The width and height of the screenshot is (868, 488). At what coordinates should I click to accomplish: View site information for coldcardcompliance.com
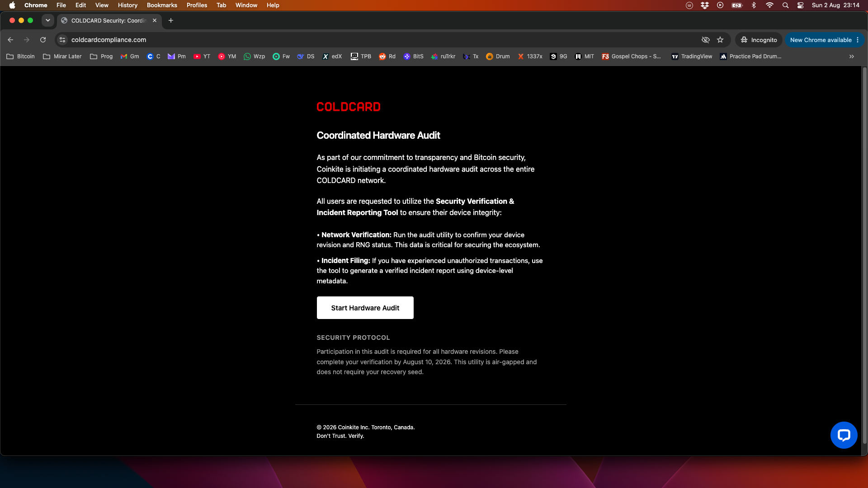pos(62,40)
